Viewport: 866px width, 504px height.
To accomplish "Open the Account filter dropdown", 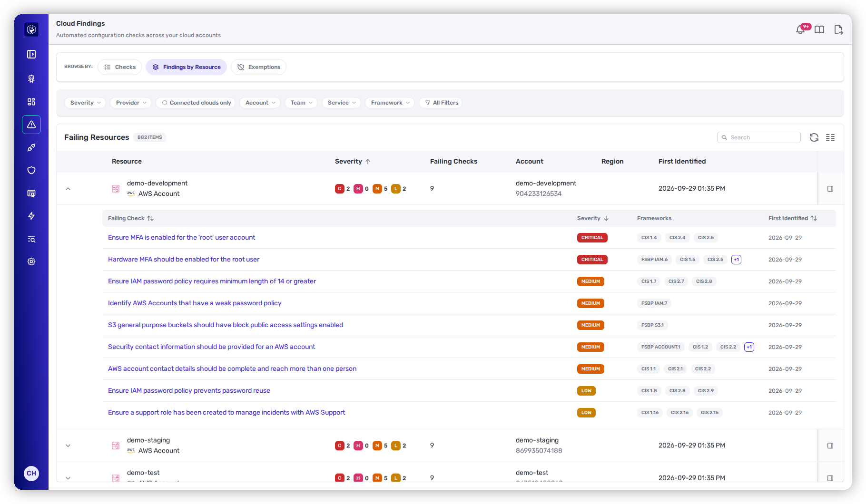I will [x=260, y=103].
